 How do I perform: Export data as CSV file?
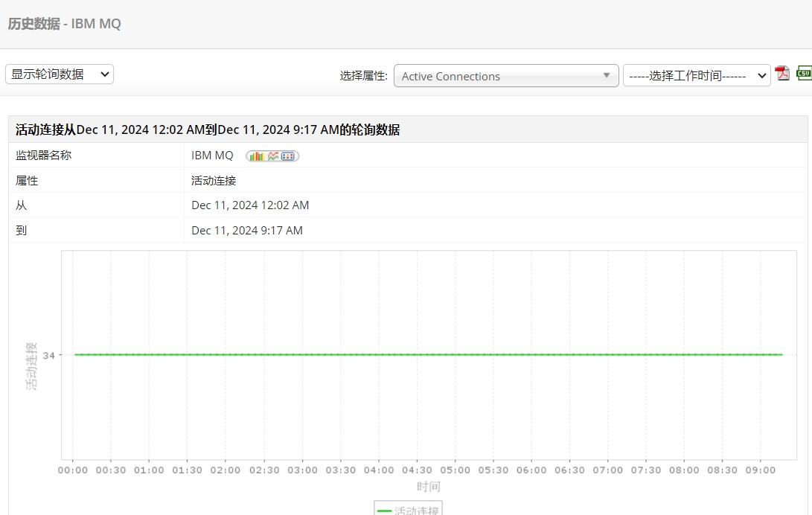click(805, 73)
